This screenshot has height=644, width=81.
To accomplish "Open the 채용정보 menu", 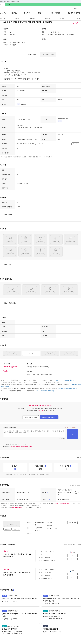I will [13, 13].
